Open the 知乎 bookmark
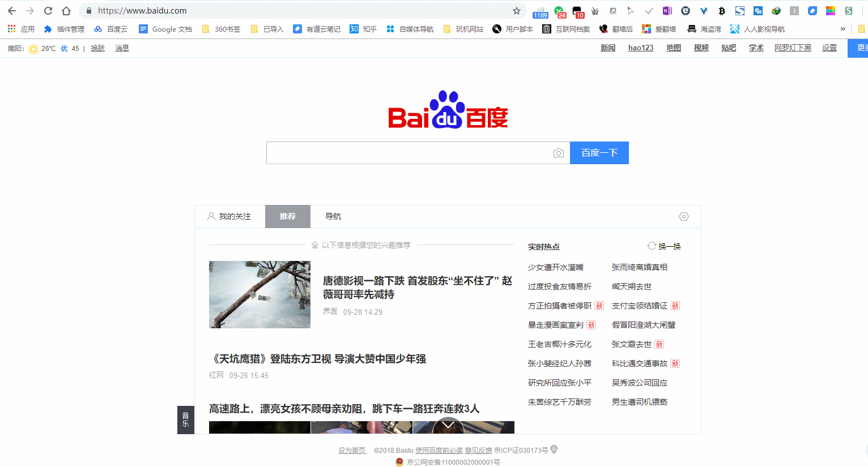This screenshot has width=868, height=467. (x=363, y=29)
